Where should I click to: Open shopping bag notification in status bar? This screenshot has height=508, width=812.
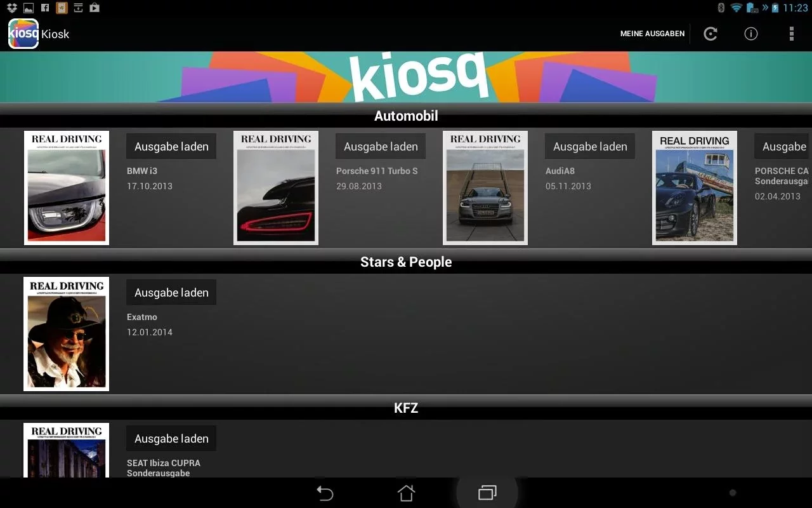click(95, 8)
